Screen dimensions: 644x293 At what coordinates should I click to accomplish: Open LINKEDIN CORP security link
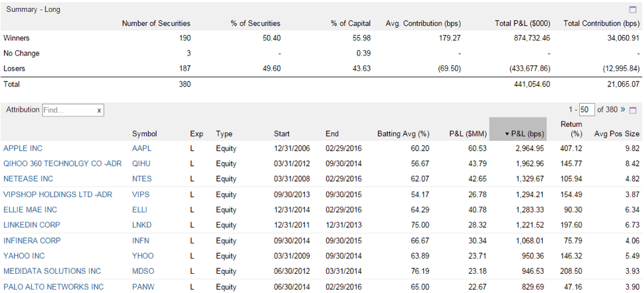[32, 225]
